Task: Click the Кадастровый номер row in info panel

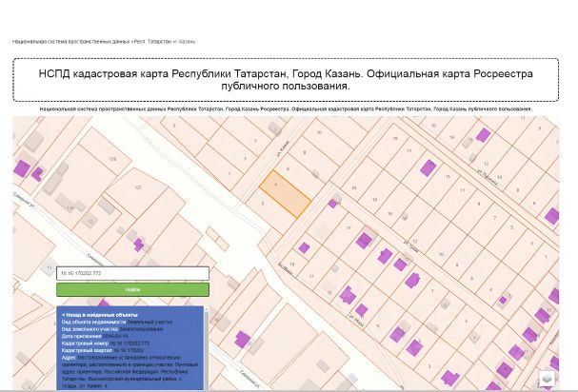Action: (x=106, y=343)
